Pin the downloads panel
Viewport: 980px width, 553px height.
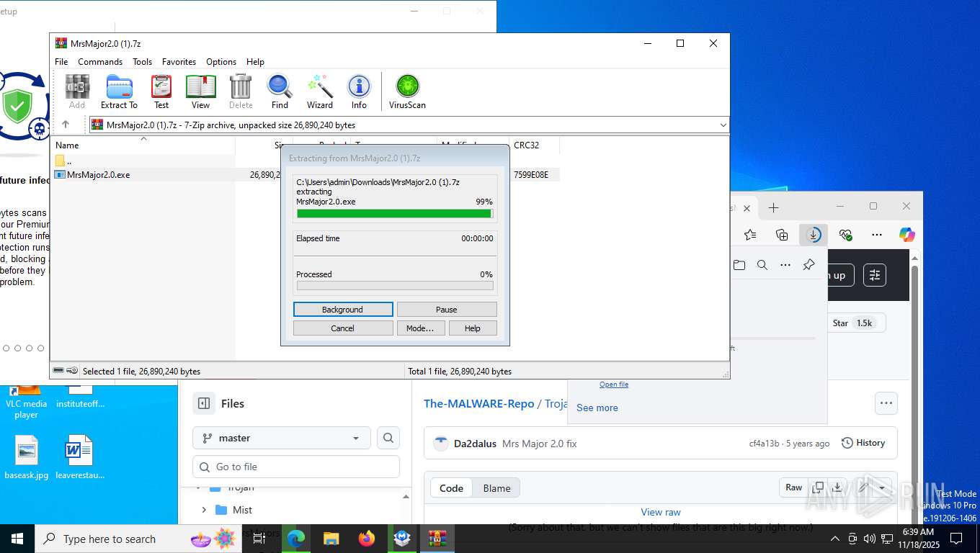pyautogui.click(x=808, y=265)
